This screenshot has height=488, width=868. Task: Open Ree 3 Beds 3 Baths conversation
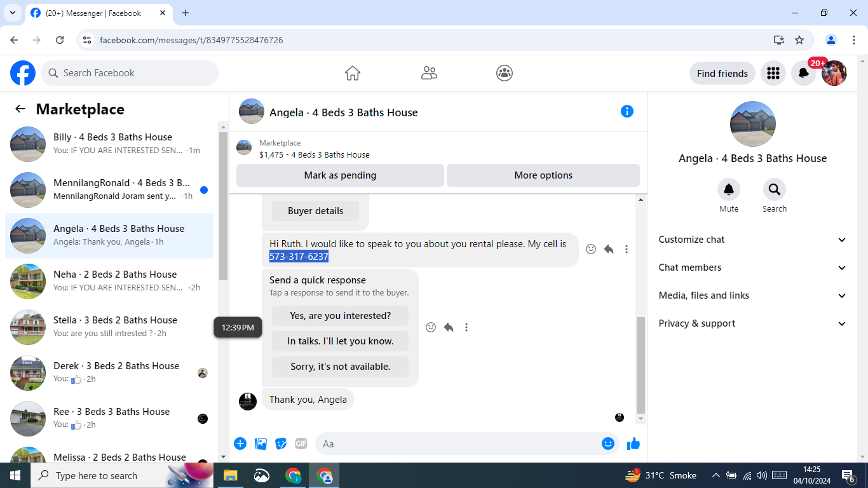[x=109, y=419]
